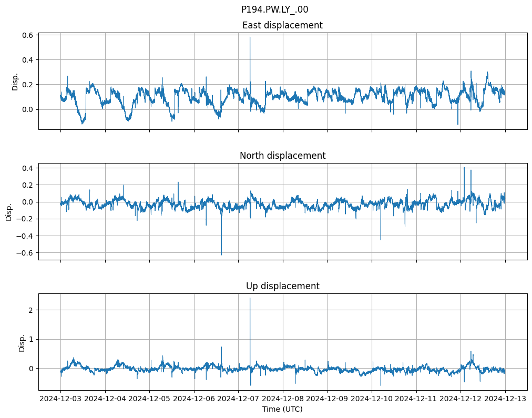Viewport: 532px width, 418px height.
Task: Select the East displacement subplot title
Action: tap(282, 25)
